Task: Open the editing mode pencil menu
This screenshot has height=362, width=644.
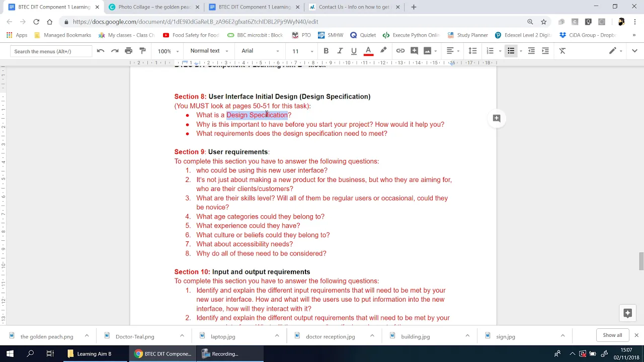Action: (616, 51)
